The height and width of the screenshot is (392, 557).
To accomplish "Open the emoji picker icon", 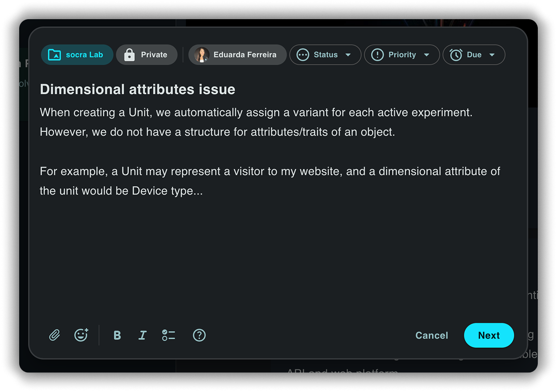I will coord(81,335).
